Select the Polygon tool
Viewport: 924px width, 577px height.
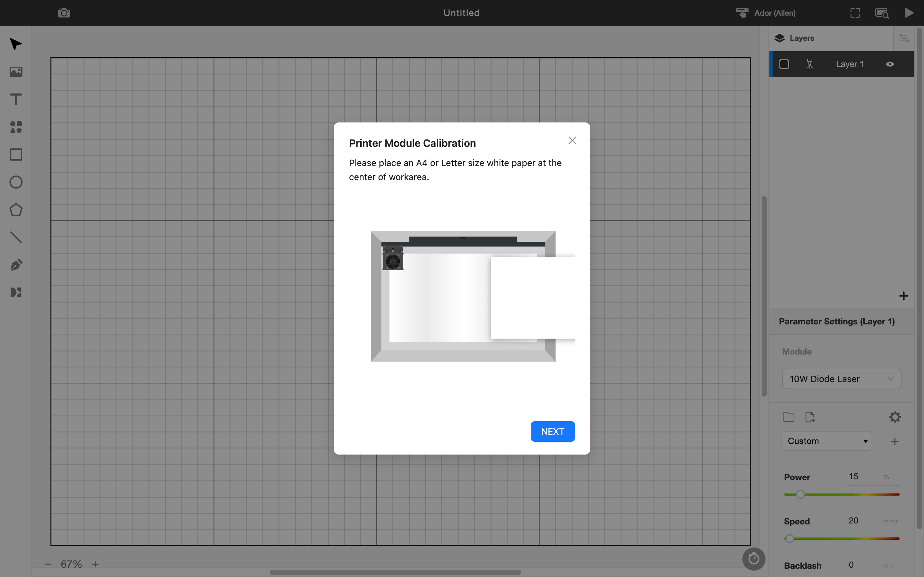pyautogui.click(x=16, y=210)
